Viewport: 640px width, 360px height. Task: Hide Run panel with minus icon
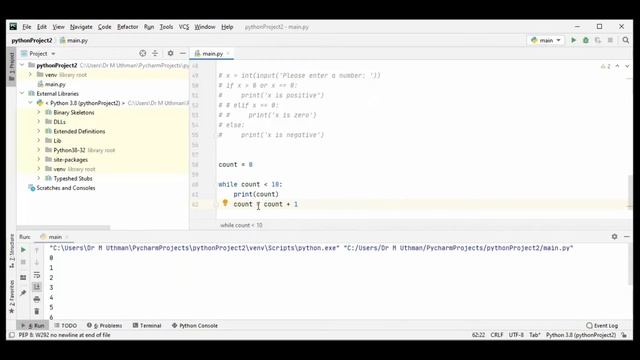point(627,236)
